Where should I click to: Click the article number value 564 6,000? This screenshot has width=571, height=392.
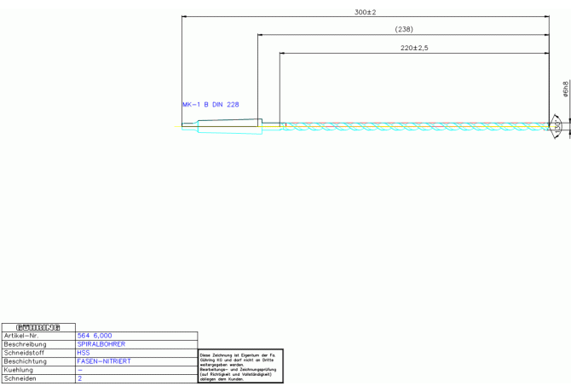95,336
